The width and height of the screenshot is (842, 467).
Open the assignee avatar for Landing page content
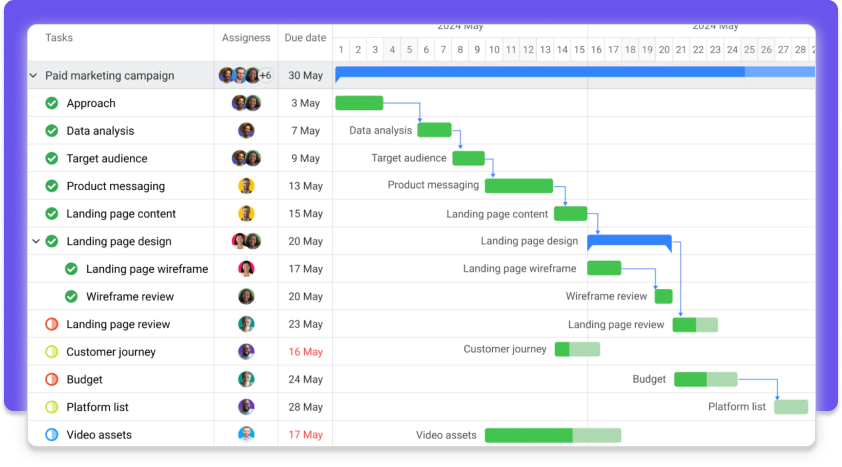point(246,214)
